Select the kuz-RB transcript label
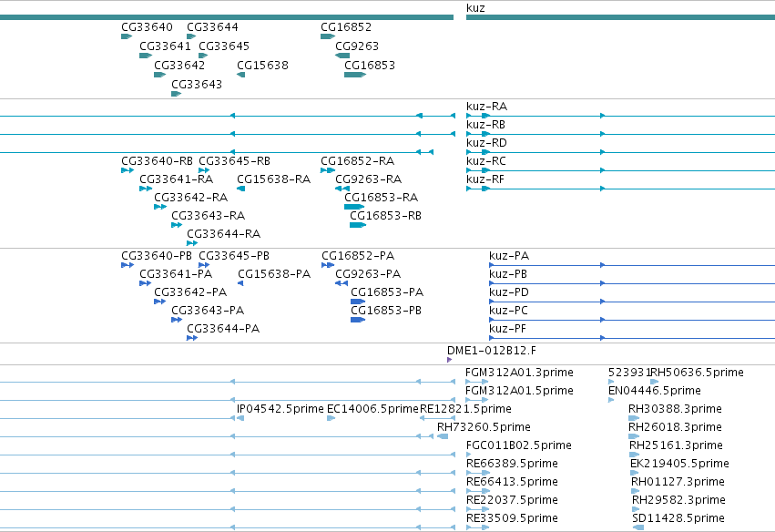This screenshot has width=775, height=532. 486,125
